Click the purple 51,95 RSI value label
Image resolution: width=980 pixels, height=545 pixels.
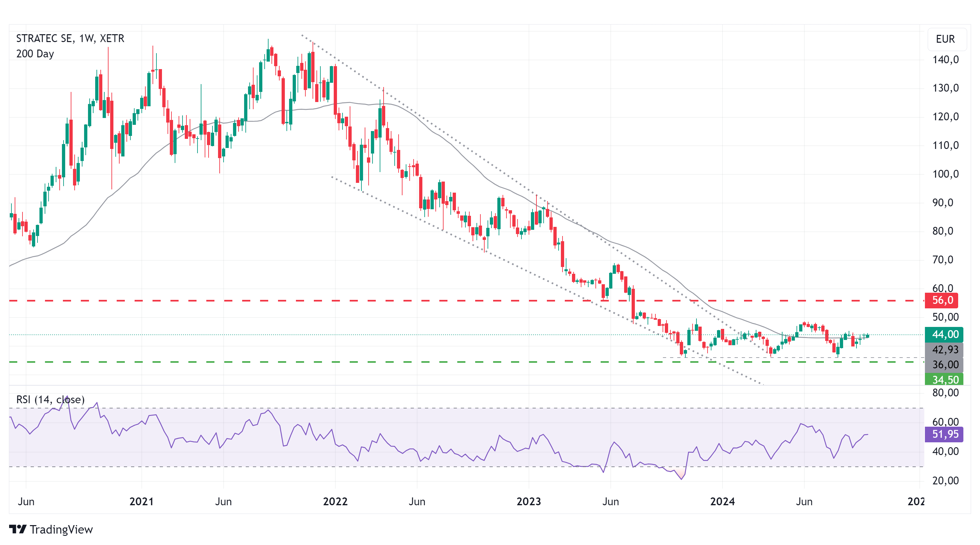[944, 434]
